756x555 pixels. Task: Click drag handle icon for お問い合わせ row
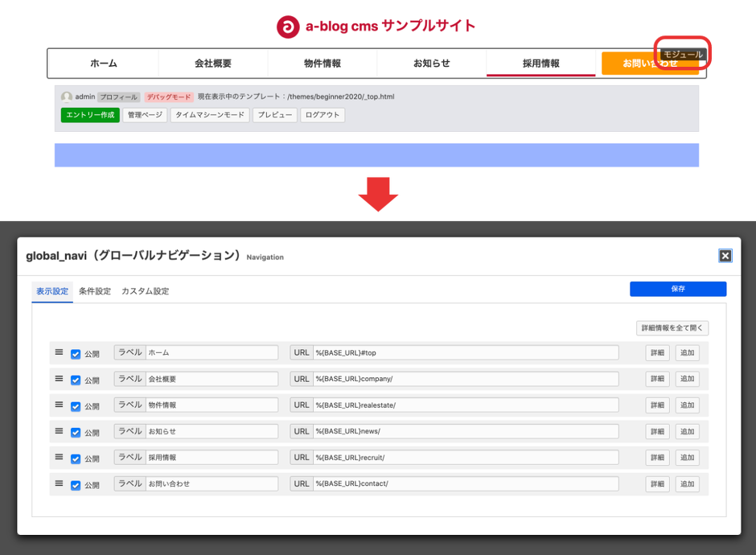click(59, 483)
